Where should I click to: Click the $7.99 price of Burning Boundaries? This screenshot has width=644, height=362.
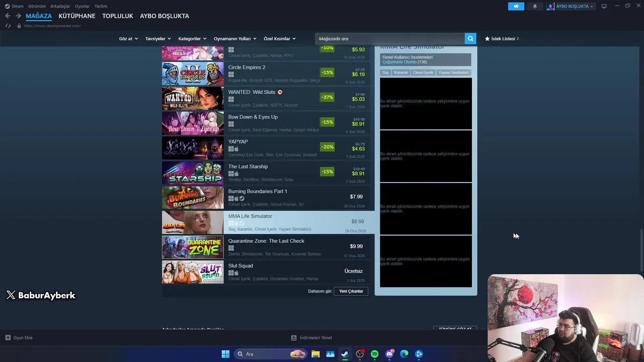pyautogui.click(x=356, y=197)
